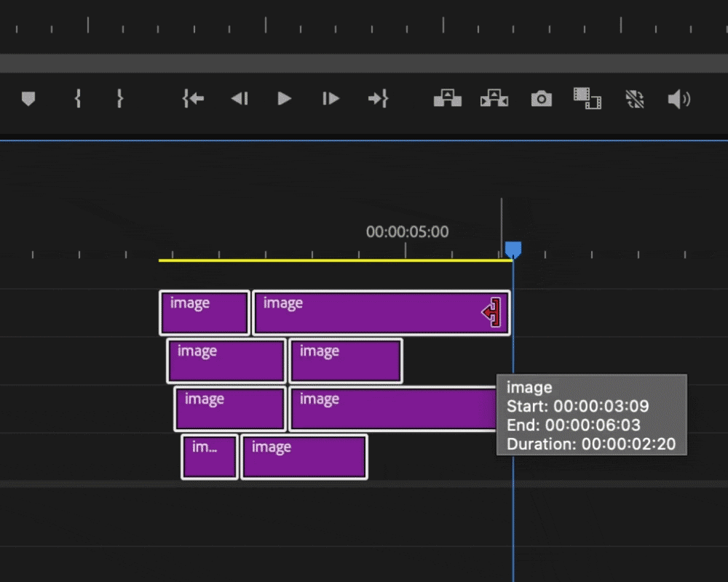Click the "Duration: 00:00:02:20" tooltip text

coord(591,445)
